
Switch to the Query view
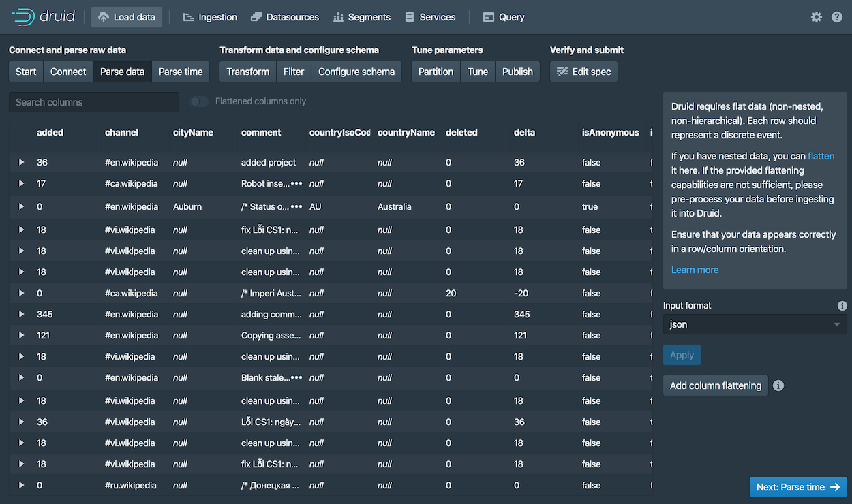(503, 17)
